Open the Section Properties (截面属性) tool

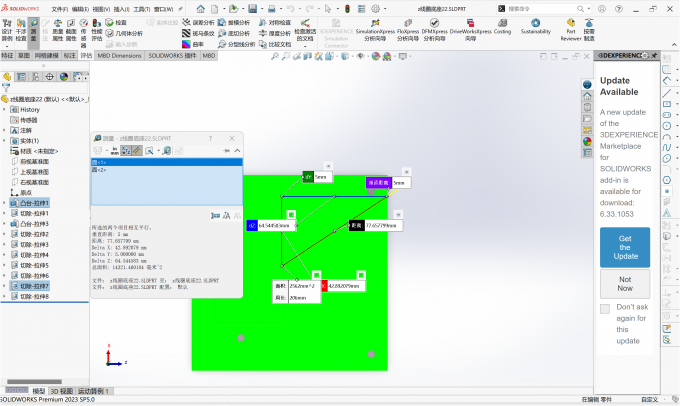pos(71,30)
